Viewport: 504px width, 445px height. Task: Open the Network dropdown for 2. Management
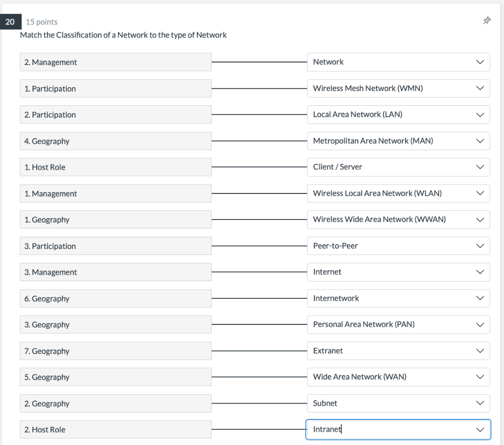point(398,62)
